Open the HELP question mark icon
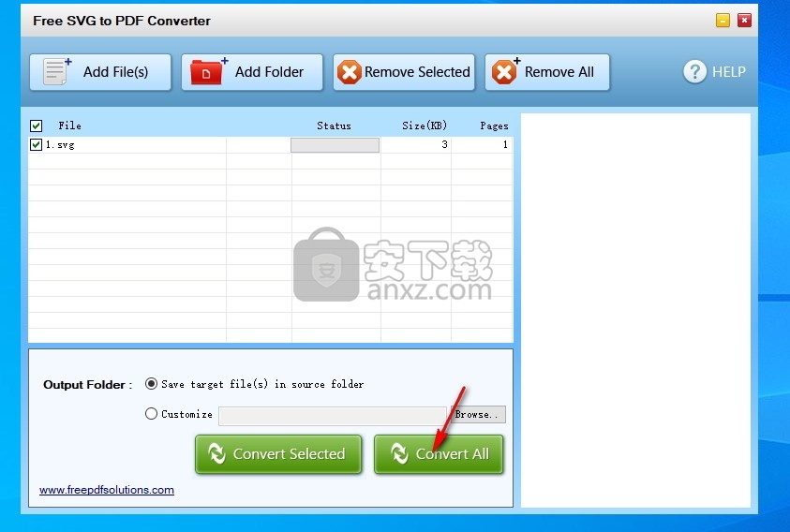 tap(694, 71)
